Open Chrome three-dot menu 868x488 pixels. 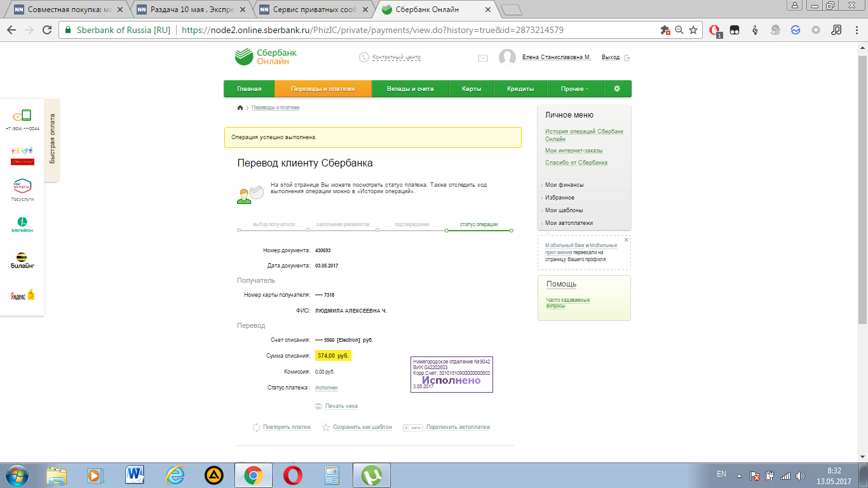856,30
